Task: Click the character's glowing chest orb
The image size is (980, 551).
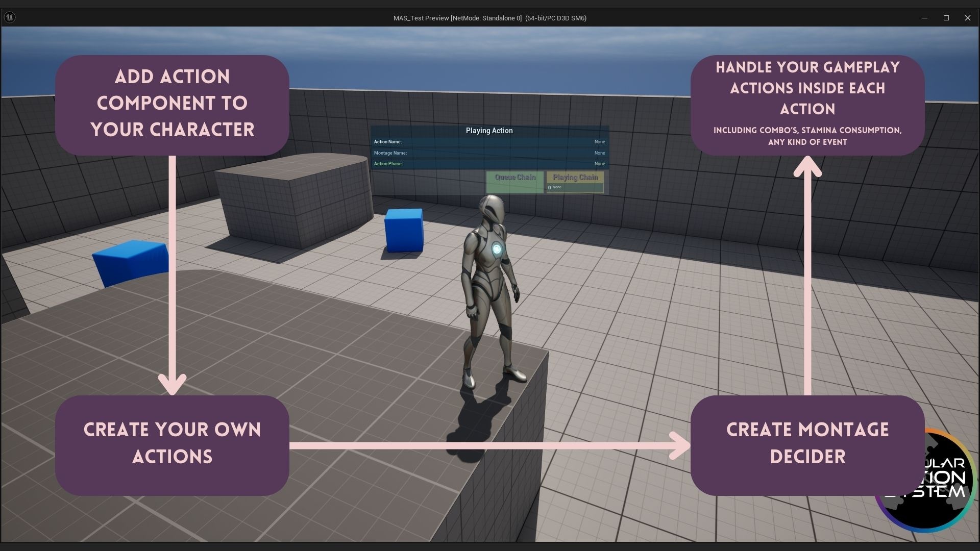Action: (x=496, y=248)
